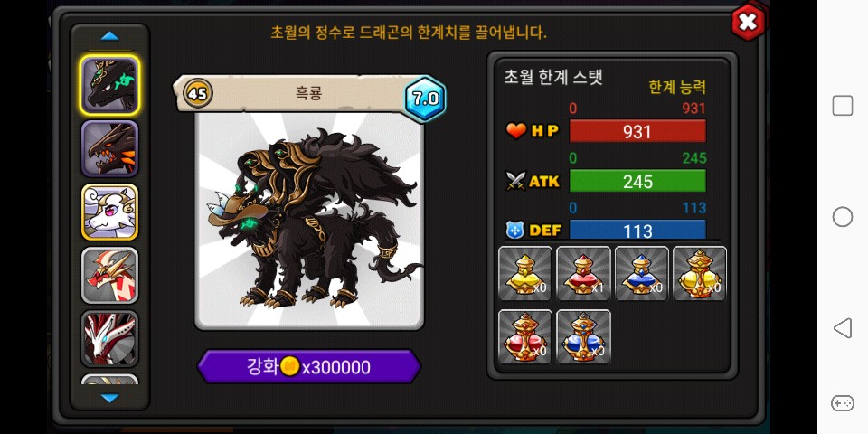Close the transcendence window with red X
The height and width of the screenshot is (434, 868).
tap(748, 22)
